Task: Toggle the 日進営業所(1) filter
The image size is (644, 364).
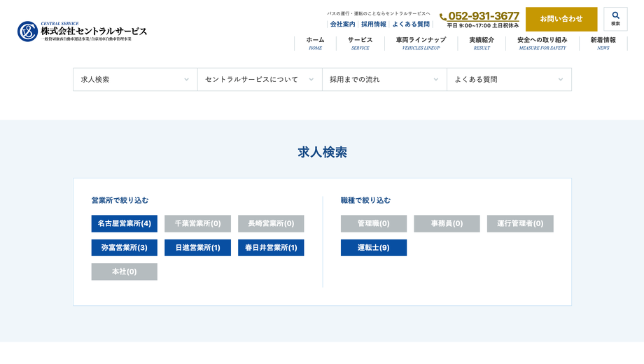Action: pos(197,248)
